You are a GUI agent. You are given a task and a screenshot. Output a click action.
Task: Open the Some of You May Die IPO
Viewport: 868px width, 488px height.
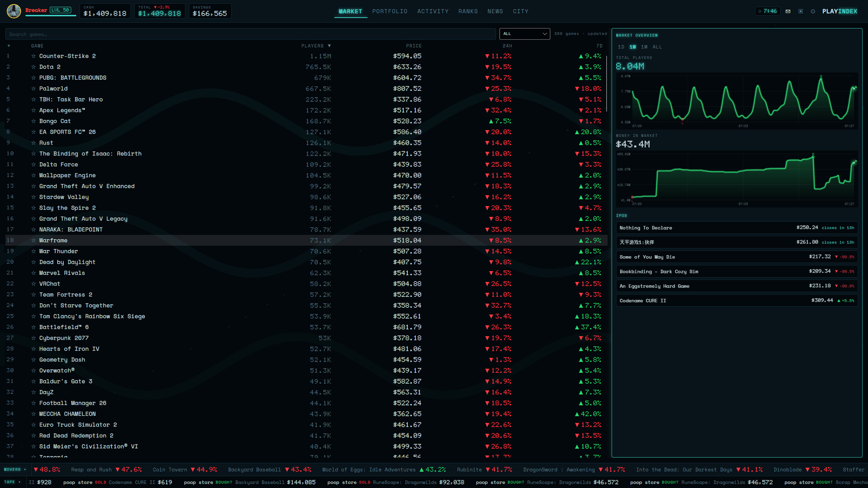(737, 257)
